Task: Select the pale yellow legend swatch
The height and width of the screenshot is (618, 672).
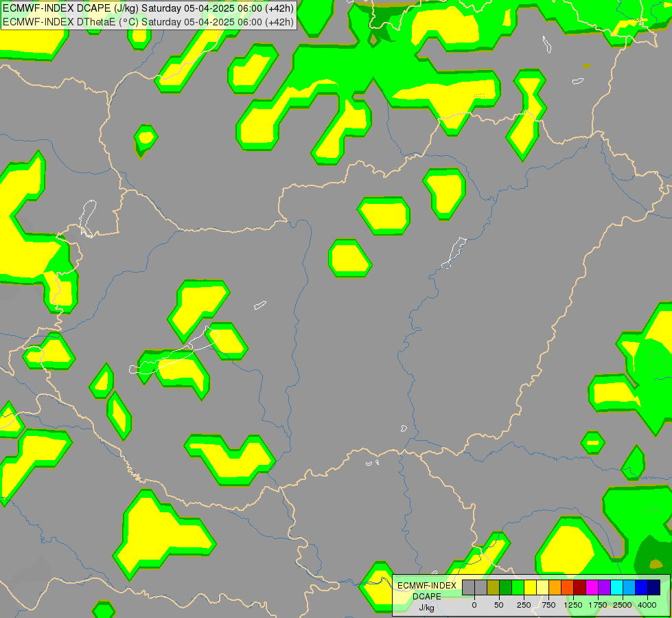Action: (543, 588)
